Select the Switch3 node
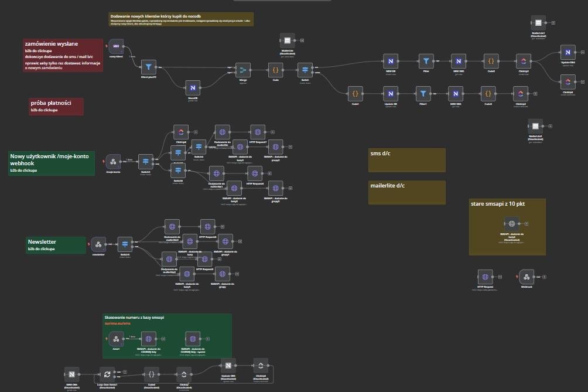 (145, 162)
